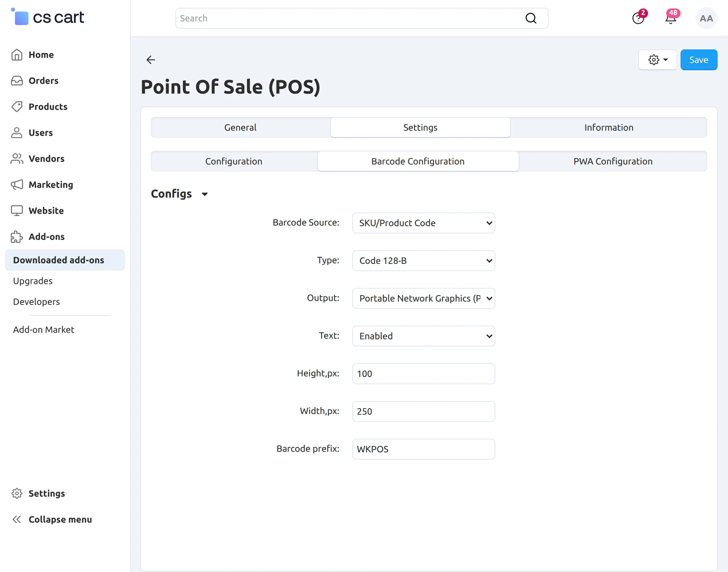
Task: Open the Text Enabled dropdown
Action: click(x=423, y=336)
